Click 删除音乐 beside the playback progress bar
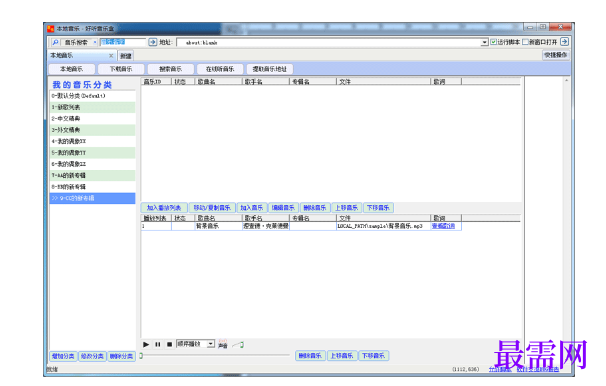 310,356
